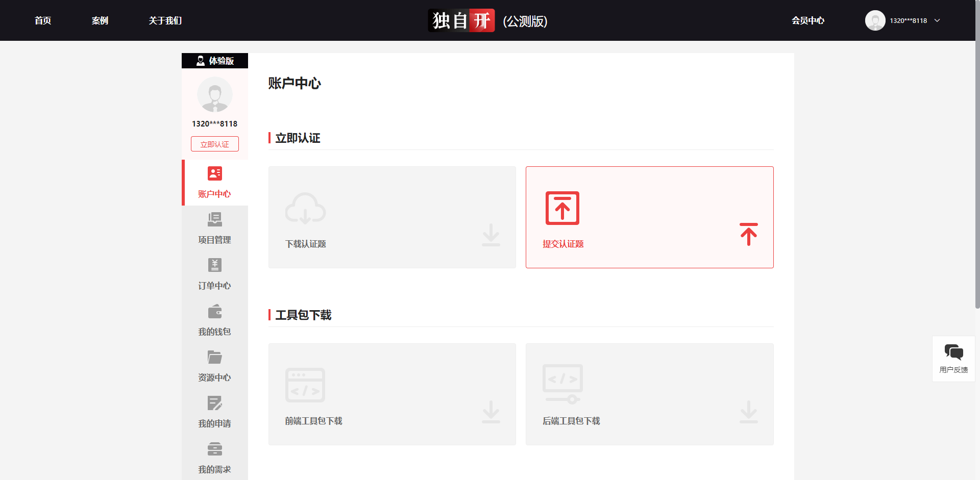Click the profile avatar in the sidebar
Image resolution: width=980 pixels, height=480 pixels.
click(215, 94)
